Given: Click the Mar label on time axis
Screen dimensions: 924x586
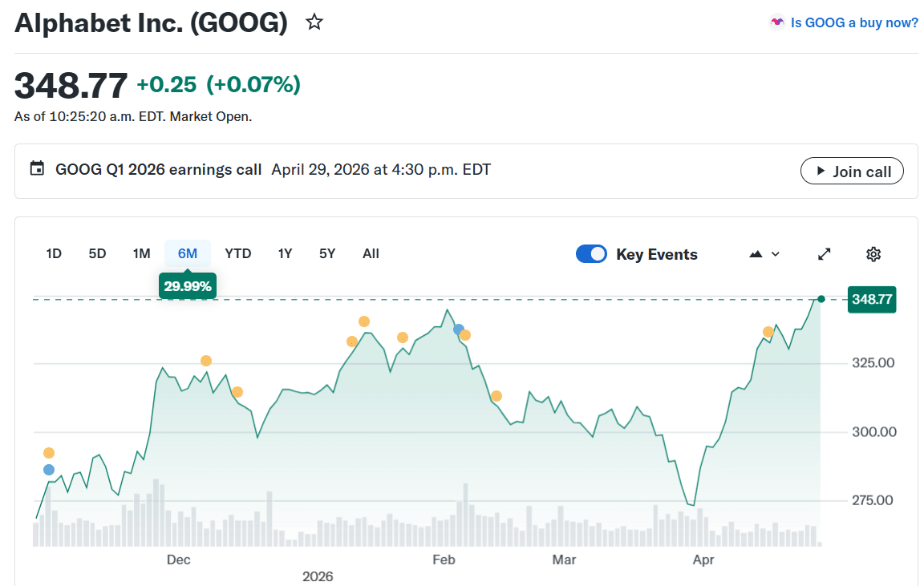Looking at the screenshot, I should pos(563,560).
